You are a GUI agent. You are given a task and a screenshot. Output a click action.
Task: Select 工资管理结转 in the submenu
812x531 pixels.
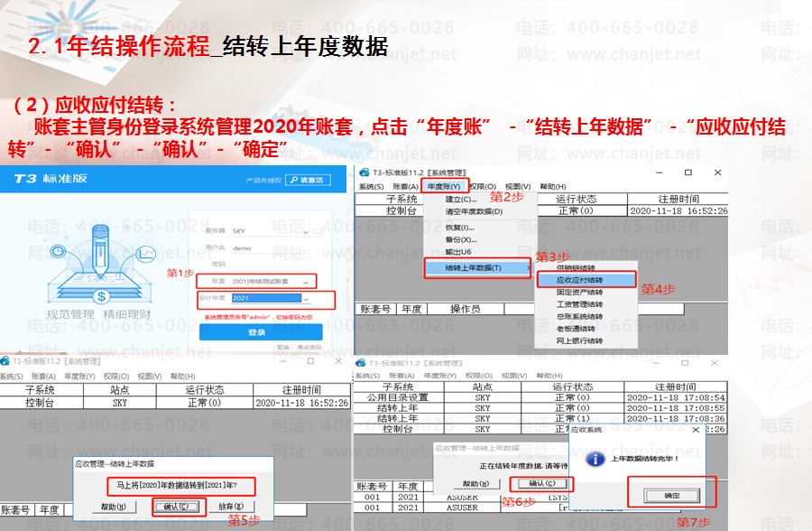(579, 304)
